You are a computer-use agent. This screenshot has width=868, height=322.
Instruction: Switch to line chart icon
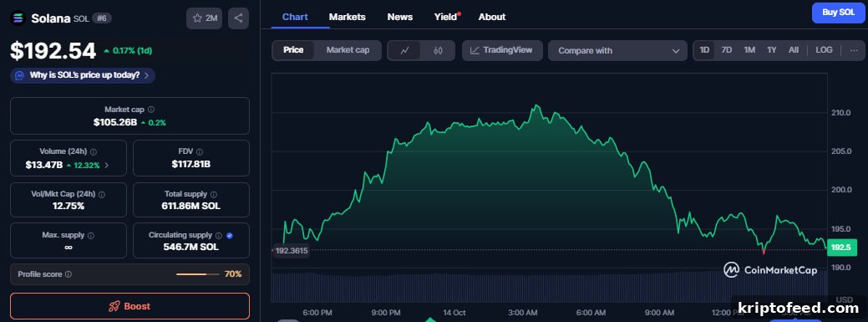coord(404,50)
